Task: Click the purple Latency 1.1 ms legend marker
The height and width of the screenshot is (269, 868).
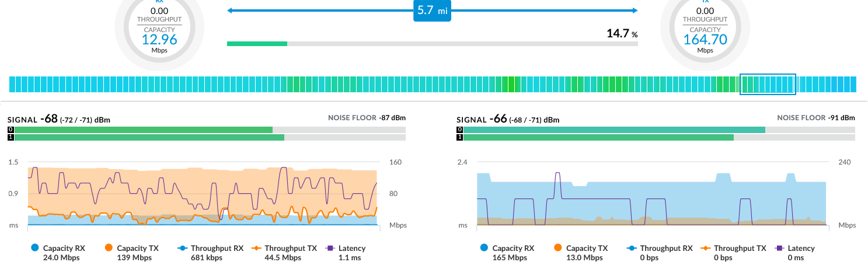Action: [330, 249]
